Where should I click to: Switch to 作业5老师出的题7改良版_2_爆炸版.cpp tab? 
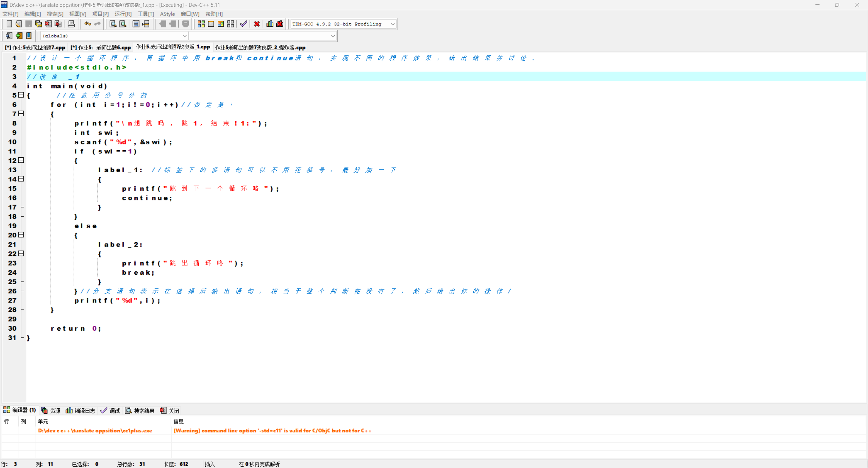coord(260,47)
